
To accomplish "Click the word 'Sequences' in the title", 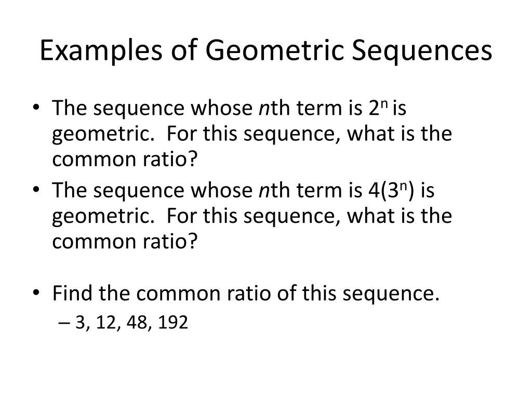I will 422,51.
